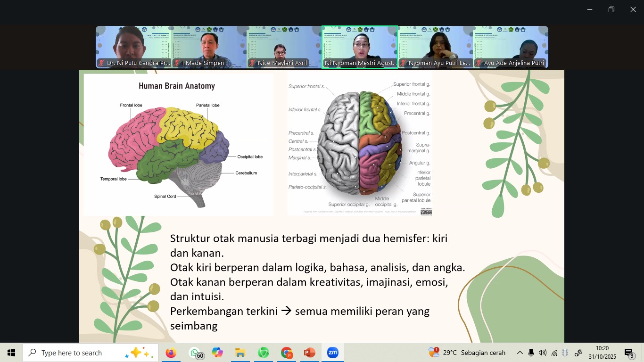This screenshot has width=644, height=362.
Task: Open the Wi-Fi network icon in tray
Action: click(554, 353)
